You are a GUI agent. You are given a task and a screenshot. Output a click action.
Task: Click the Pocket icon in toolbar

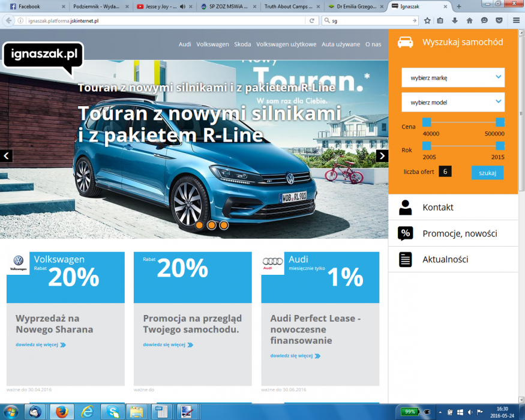[499, 21]
